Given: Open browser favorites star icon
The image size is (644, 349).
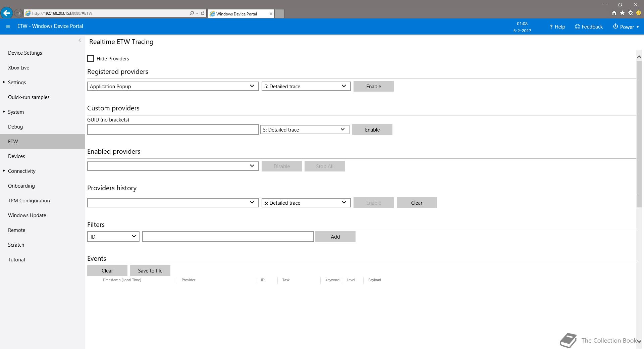Looking at the screenshot, I should click(622, 13).
